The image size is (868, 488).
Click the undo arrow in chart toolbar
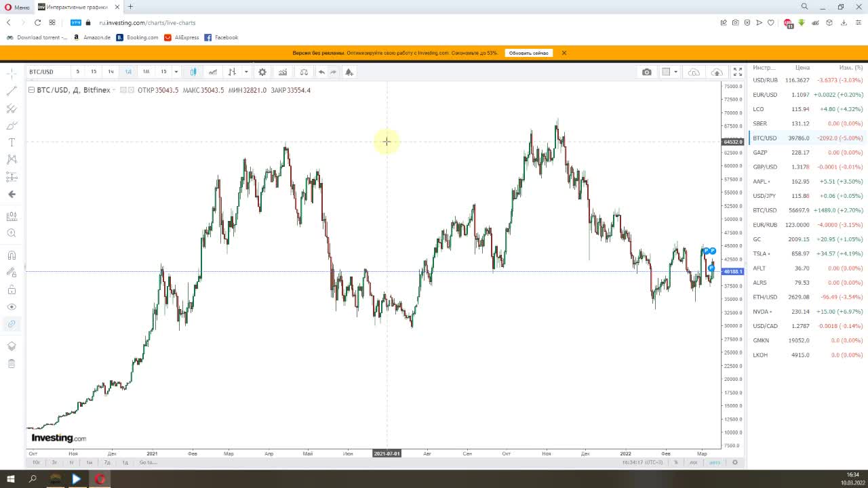coord(321,72)
